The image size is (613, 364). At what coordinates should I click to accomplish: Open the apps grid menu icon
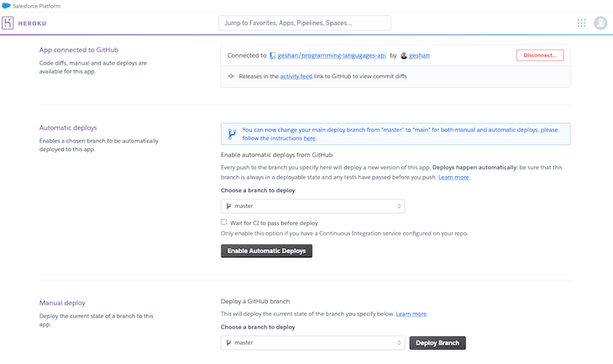click(x=582, y=23)
